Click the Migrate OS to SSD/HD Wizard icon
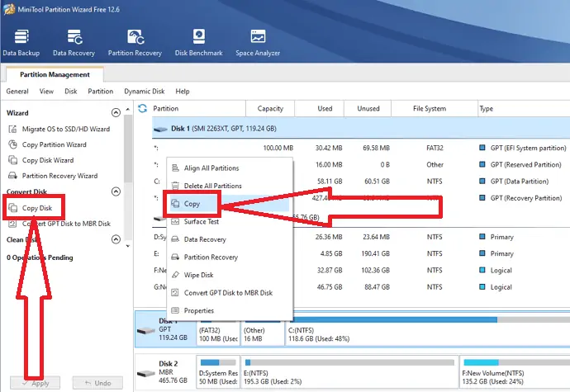This screenshot has height=392, width=570. pos(12,129)
